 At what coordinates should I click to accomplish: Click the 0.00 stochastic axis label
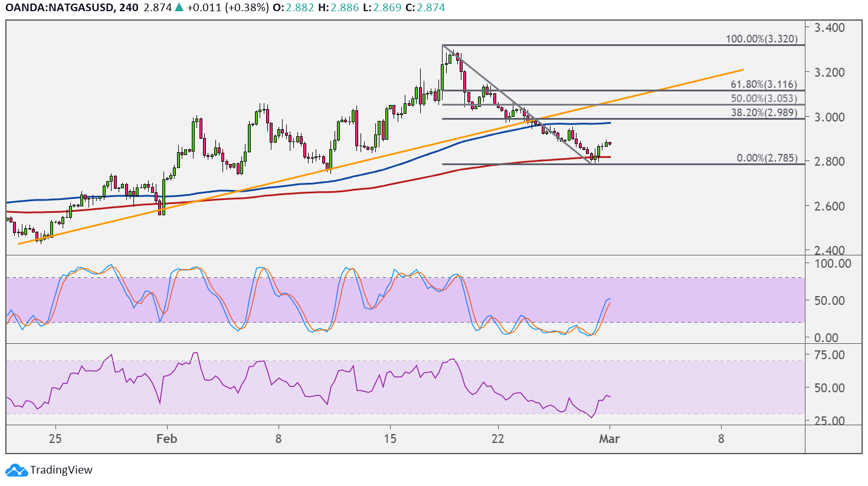pyautogui.click(x=826, y=338)
